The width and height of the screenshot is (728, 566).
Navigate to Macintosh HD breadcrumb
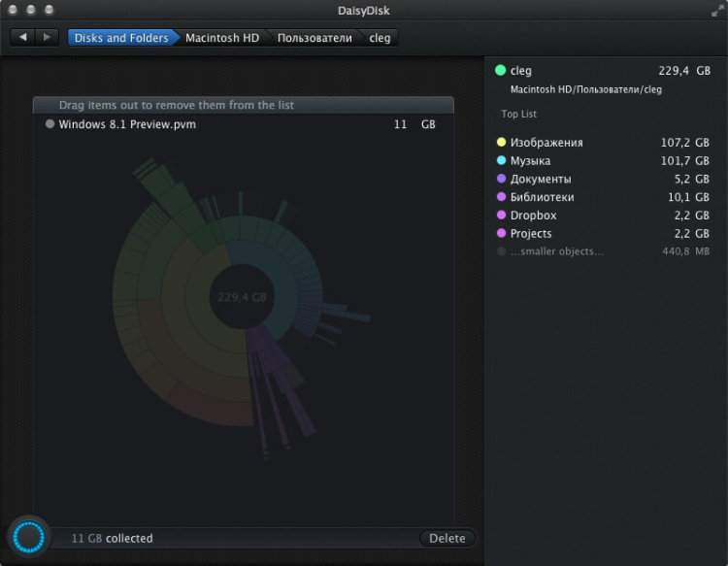click(222, 38)
